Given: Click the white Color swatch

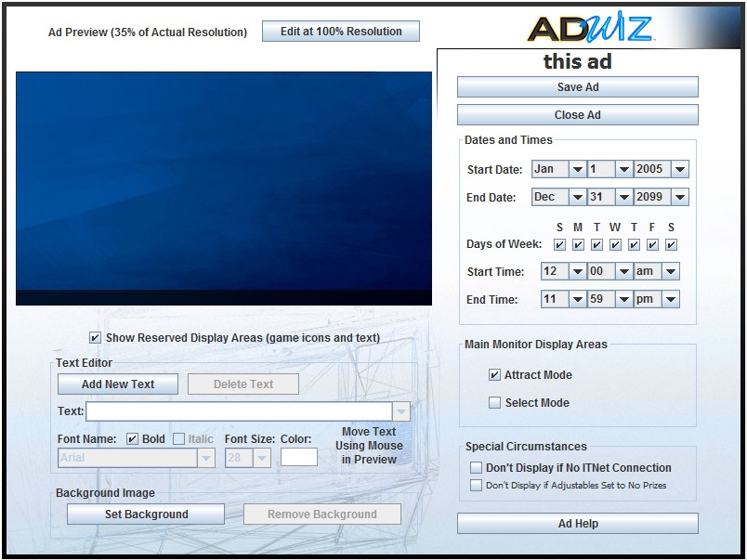Looking at the screenshot, I should tap(298, 457).
